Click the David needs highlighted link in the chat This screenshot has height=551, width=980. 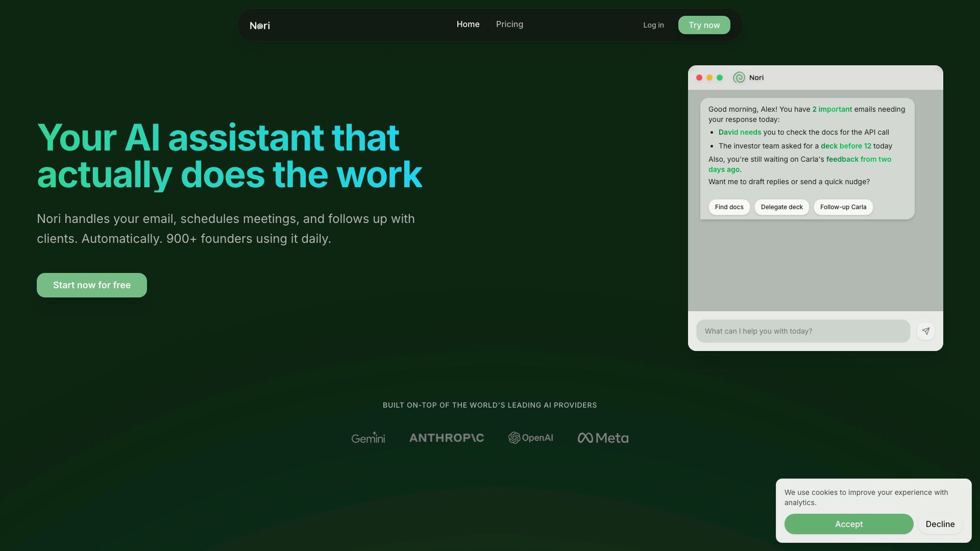[740, 132]
